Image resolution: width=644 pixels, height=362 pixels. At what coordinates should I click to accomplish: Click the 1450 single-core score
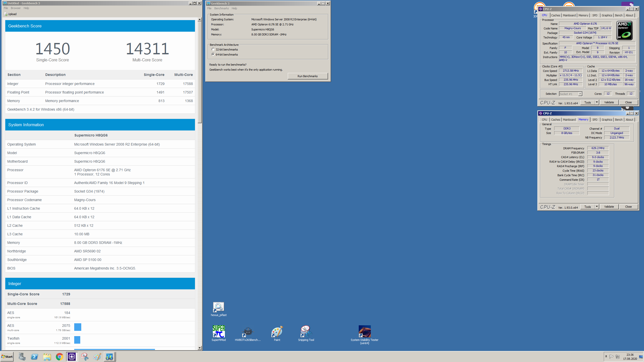click(x=52, y=49)
